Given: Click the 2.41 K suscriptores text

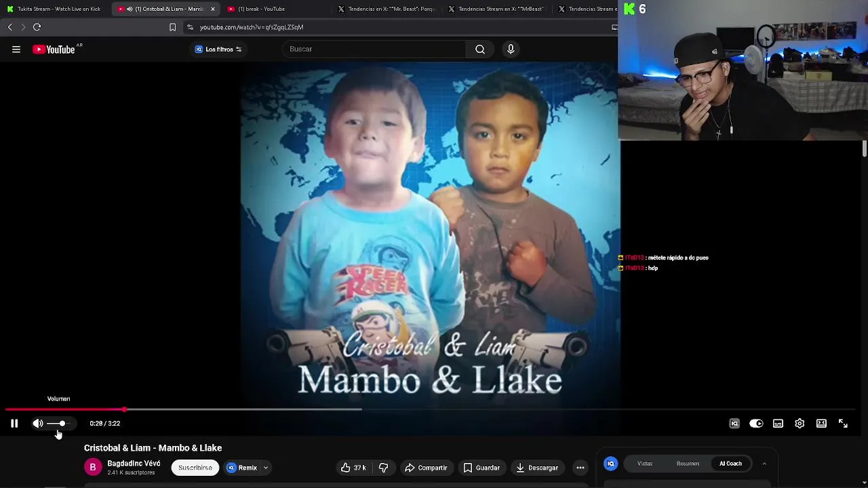Looking at the screenshot, I should point(131,472).
